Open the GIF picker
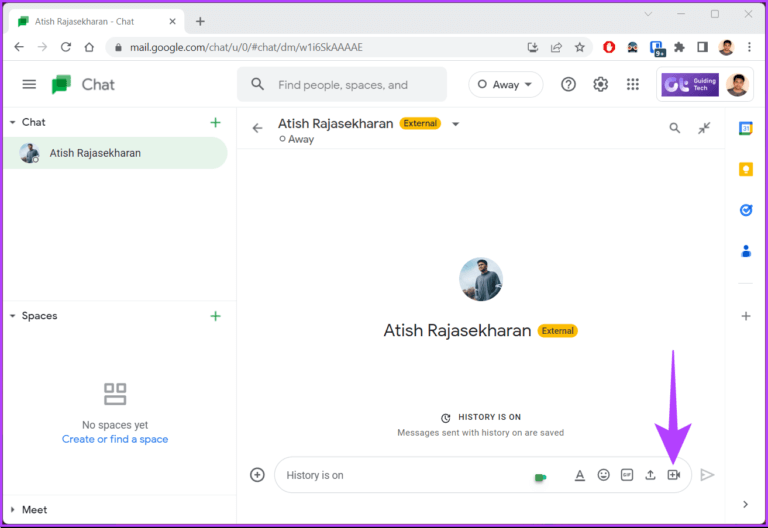This screenshot has height=528, width=768. pyautogui.click(x=626, y=475)
